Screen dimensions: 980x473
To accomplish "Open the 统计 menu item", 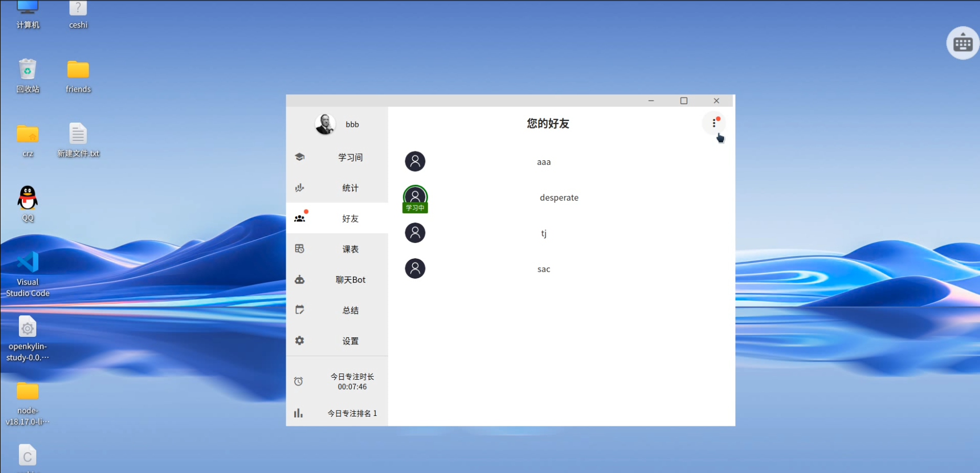I will click(350, 188).
